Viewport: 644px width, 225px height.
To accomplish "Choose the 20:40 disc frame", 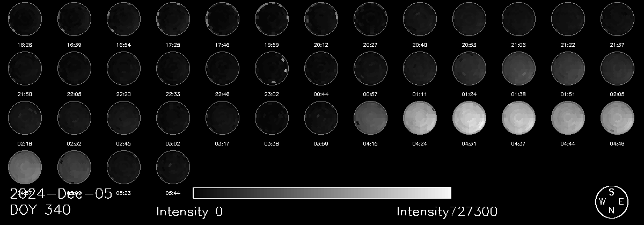I will click(420, 19).
